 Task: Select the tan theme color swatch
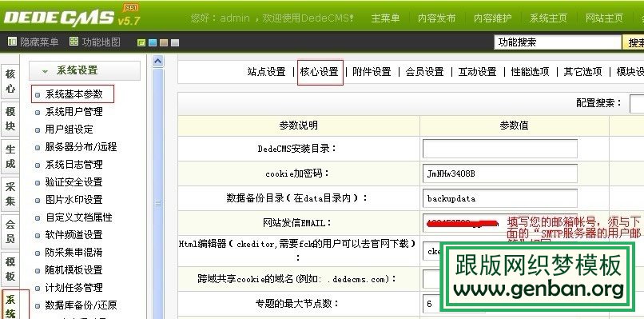pos(164,42)
